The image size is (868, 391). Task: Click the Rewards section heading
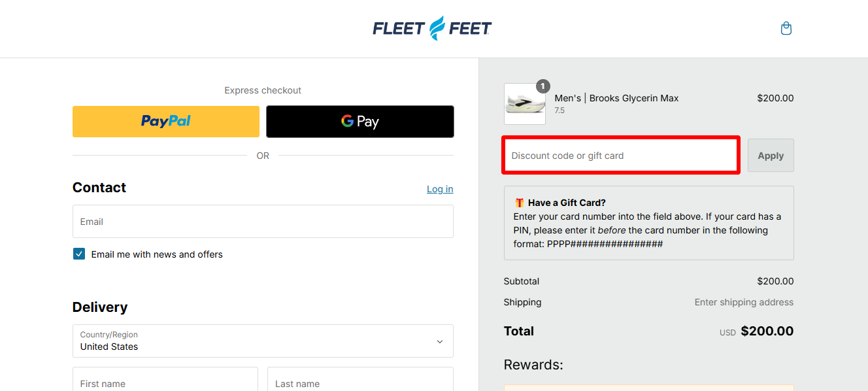click(x=533, y=365)
